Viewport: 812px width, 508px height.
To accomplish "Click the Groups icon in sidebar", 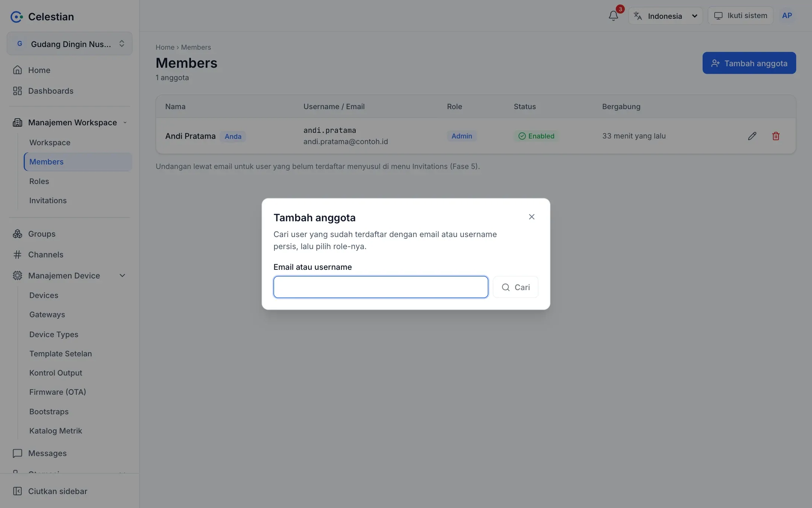I will [17, 234].
